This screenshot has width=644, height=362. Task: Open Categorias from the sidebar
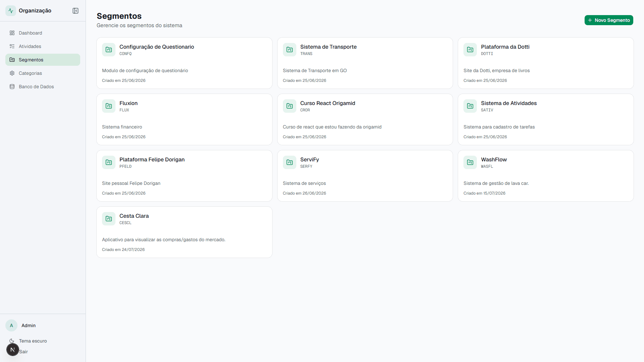pyautogui.click(x=43, y=73)
